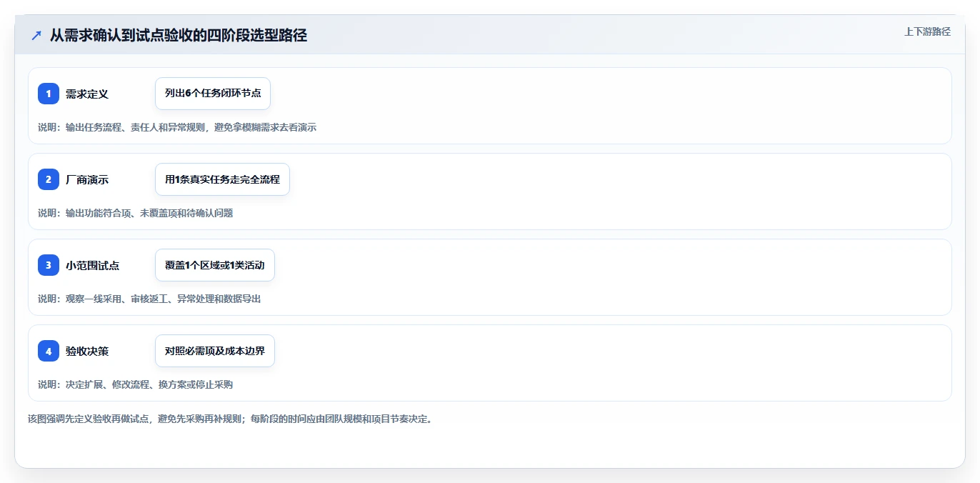Screen dimensions: 980x483
Task: Click the arrow icon beside the title
Action: 36,35
